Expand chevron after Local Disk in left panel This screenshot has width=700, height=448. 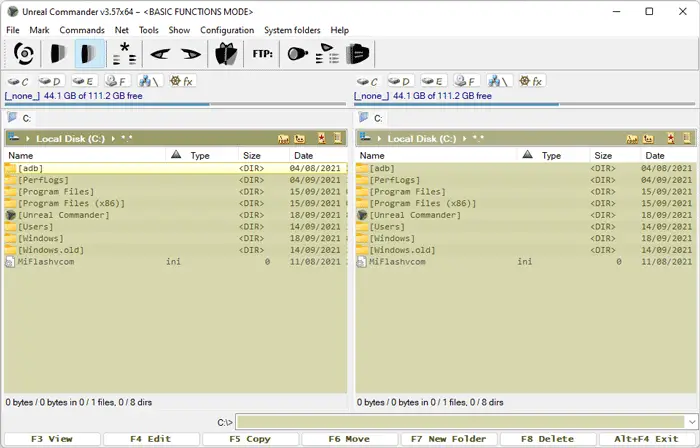pyautogui.click(x=113, y=139)
